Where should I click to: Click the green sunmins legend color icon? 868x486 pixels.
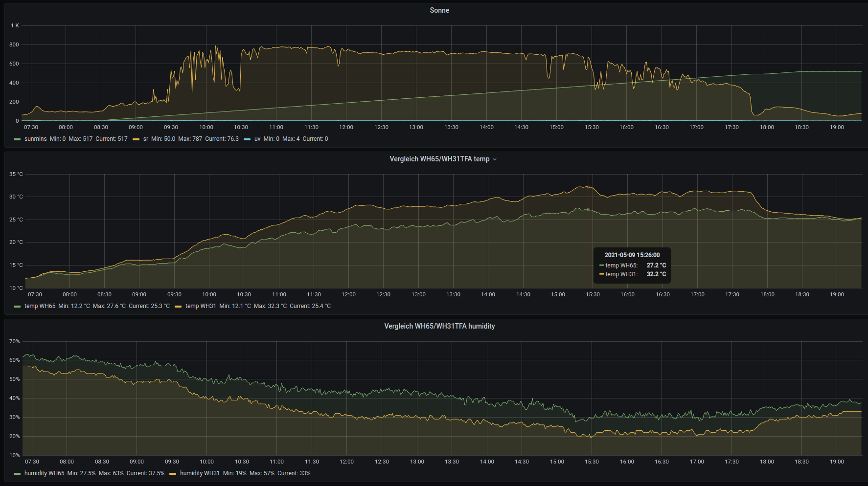[18, 139]
